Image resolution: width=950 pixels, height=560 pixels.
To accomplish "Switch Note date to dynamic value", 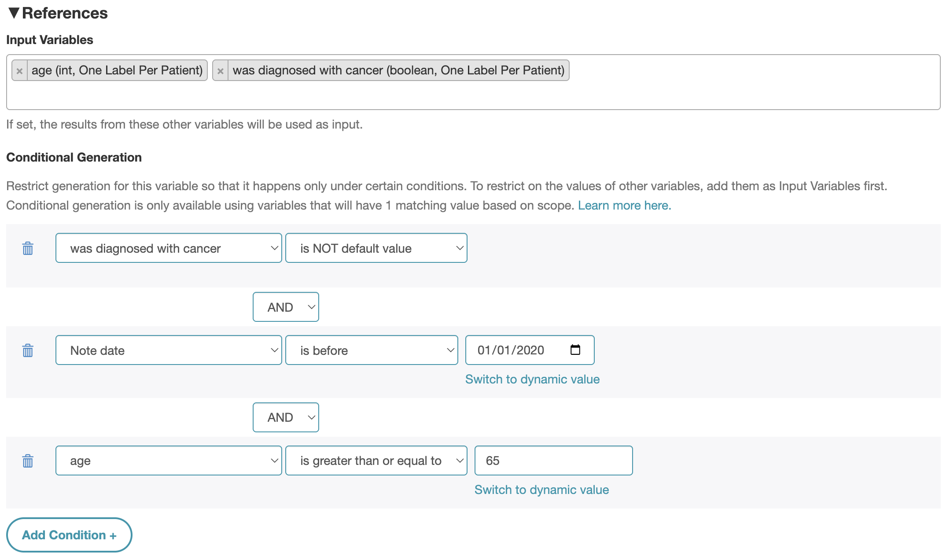I will [532, 379].
